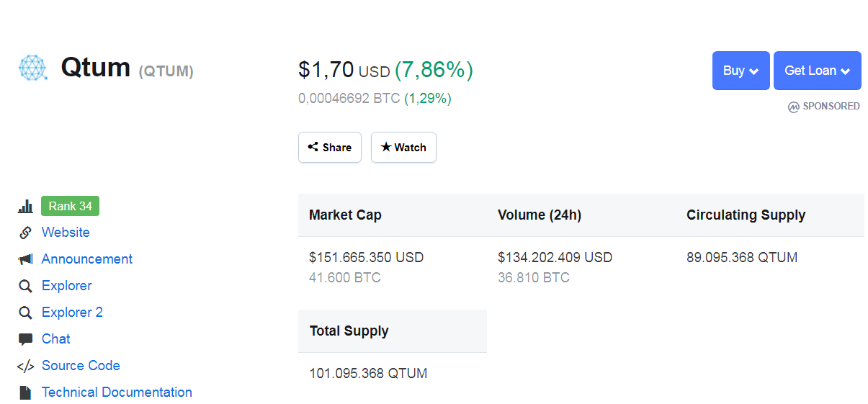The height and width of the screenshot is (404, 868).
Task: Click the magnifier icon beside Explorer
Action: tap(25, 286)
